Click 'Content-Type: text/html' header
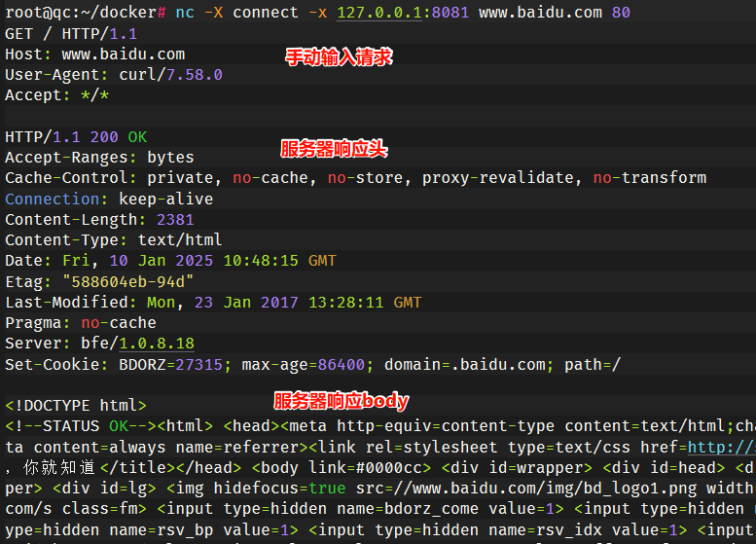Viewport: 756px width, 544px height. (x=114, y=239)
